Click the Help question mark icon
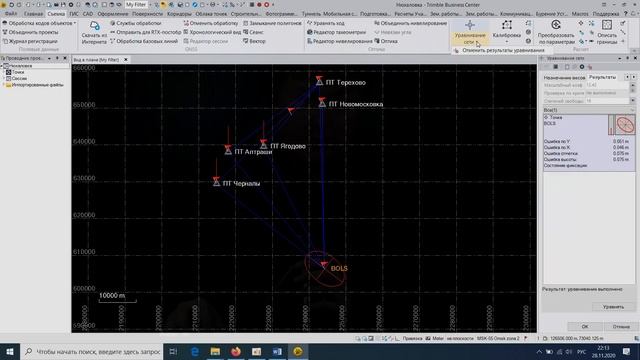 coord(625,14)
